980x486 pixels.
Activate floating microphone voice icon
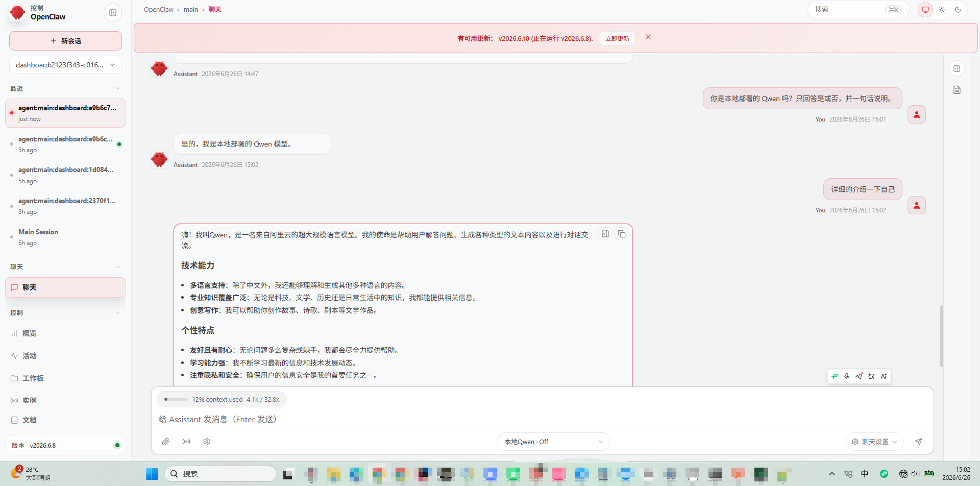[x=847, y=376]
